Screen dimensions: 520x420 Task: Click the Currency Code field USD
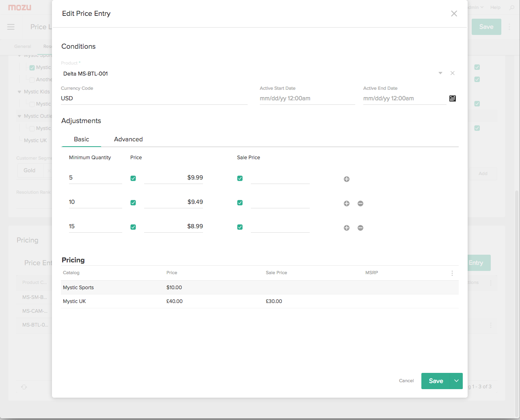154,98
